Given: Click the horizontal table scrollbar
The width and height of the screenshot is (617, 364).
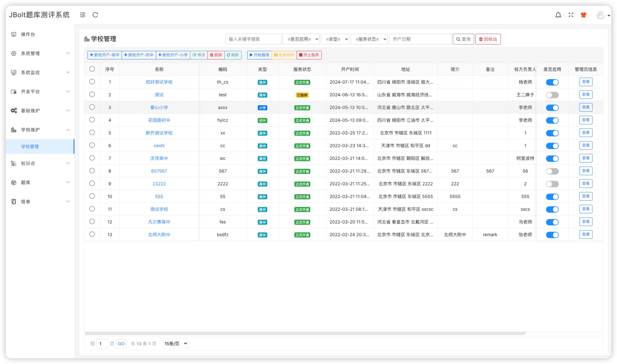Looking at the screenshot, I should tap(305, 333).
